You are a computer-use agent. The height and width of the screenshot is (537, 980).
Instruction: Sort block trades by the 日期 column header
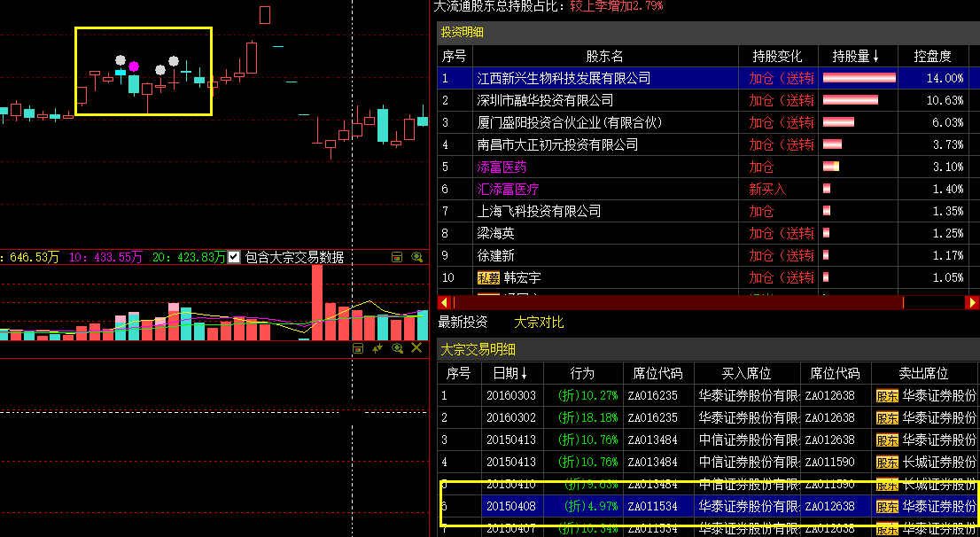pyautogui.click(x=510, y=373)
